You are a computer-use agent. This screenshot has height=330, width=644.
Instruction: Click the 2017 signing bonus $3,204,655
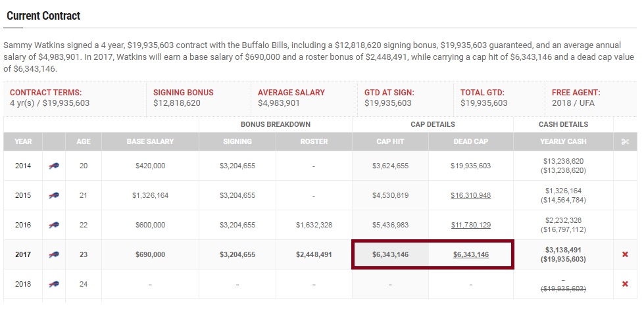(x=237, y=254)
